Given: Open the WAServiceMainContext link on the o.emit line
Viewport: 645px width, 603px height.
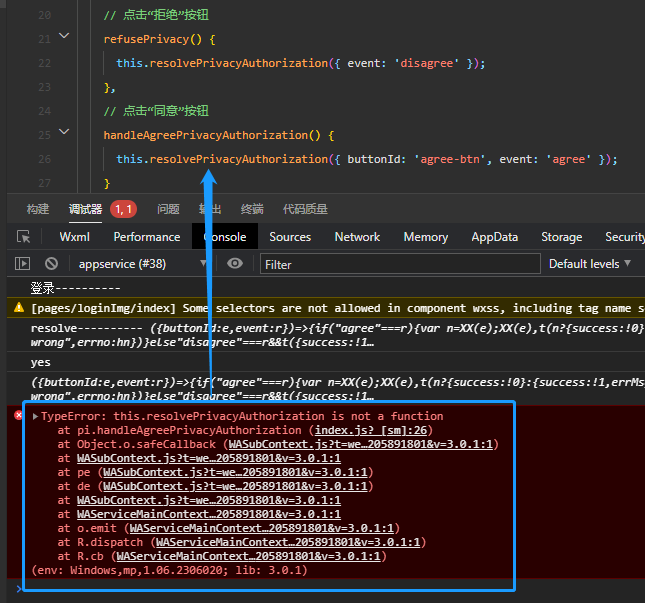Looking at the screenshot, I should [x=262, y=528].
